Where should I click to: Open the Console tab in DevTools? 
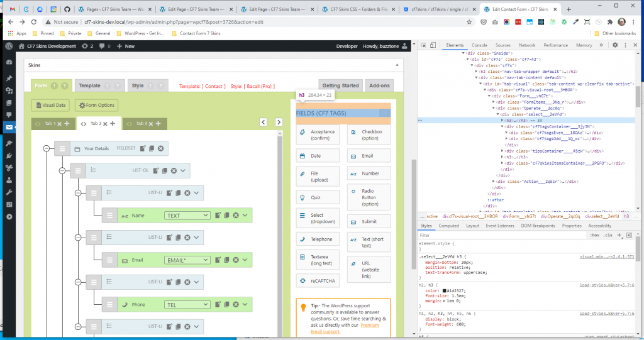pos(479,45)
